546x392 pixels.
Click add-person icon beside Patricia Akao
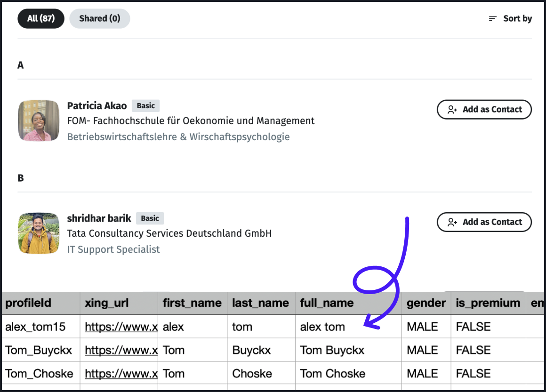[452, 110]
